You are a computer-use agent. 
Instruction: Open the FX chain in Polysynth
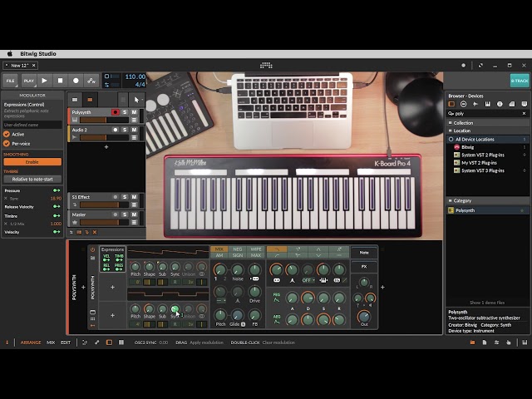pyautogui.click(x=364, y=267)
